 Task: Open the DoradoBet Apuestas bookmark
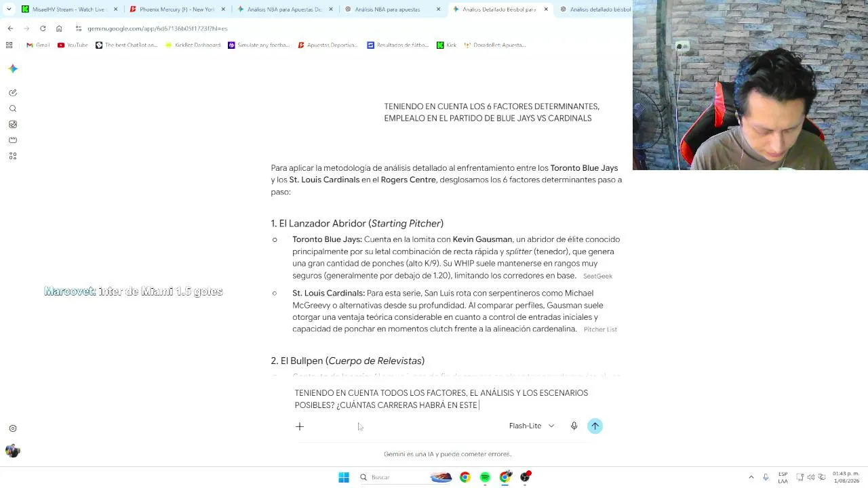(495, 45)
